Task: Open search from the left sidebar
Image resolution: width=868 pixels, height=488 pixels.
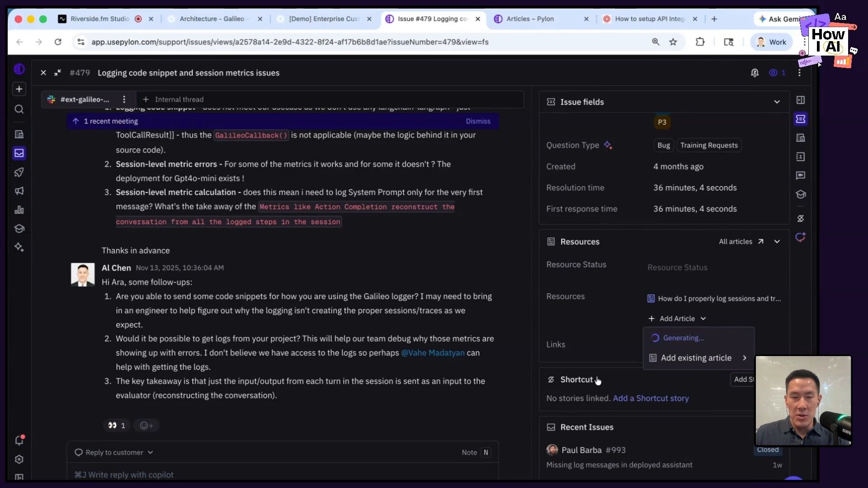Action: [19, 109]
